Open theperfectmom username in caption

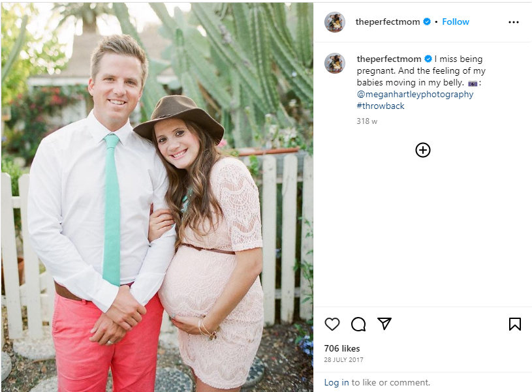(389, 59)
